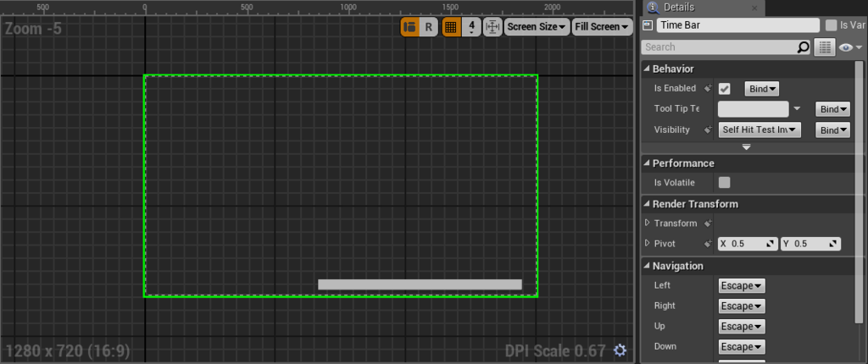868x364 pixels.
Task: Open DPI Scale settings gear
Action: click(620, 350)
